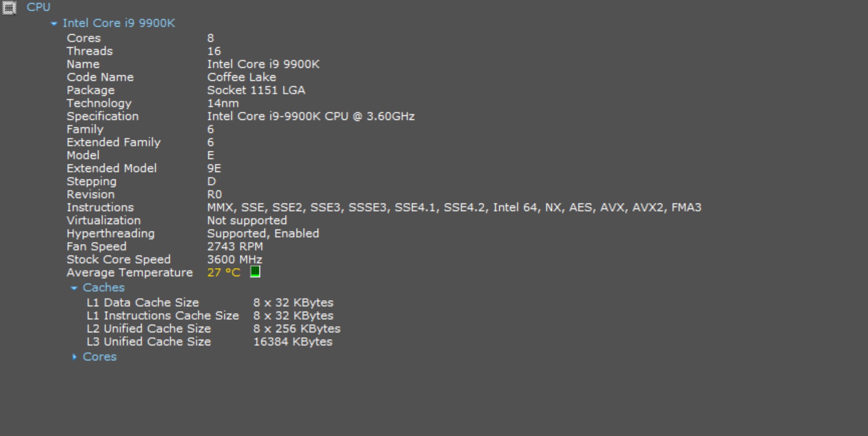
Task: Click the CPU section heading
Action: coord(38,7)
